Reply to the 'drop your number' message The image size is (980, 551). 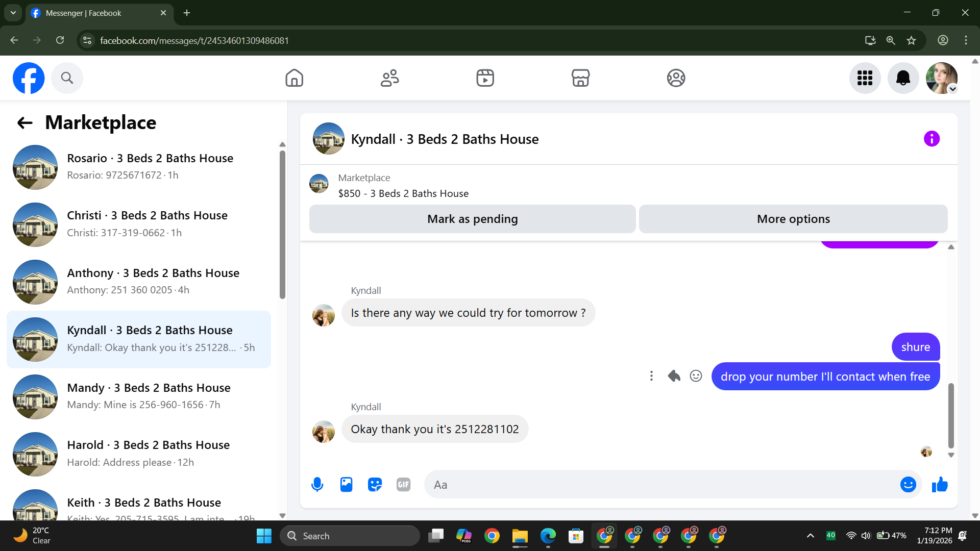coord(674,376)
